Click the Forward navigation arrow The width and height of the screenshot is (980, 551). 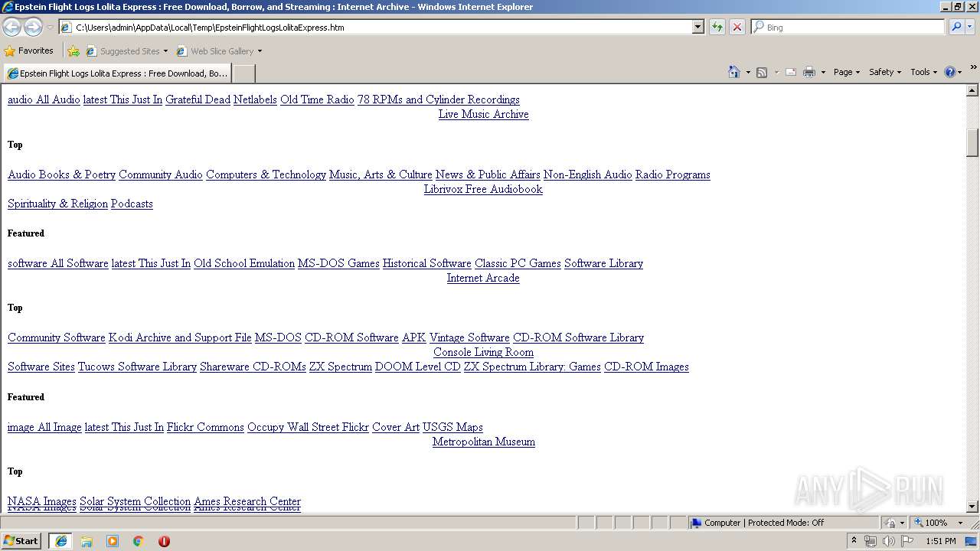[x=33, y=28]
